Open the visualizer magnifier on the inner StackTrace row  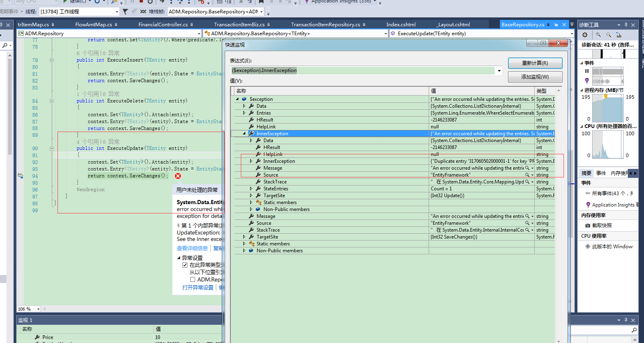(527, 182)
